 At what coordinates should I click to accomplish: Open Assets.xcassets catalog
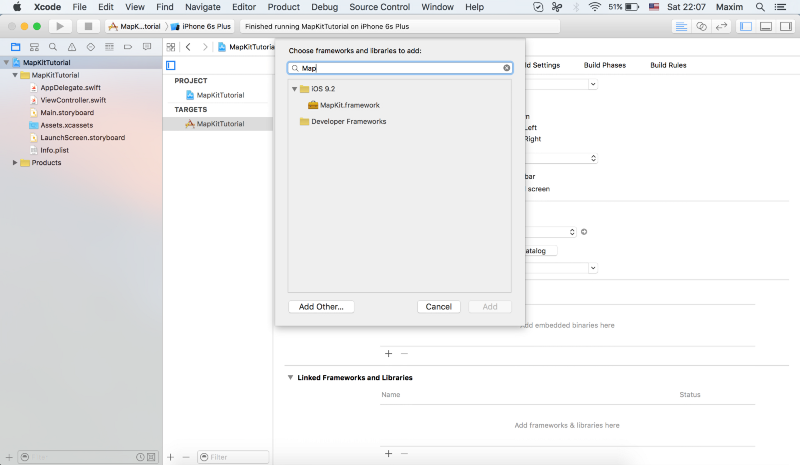tap(67, 125)
